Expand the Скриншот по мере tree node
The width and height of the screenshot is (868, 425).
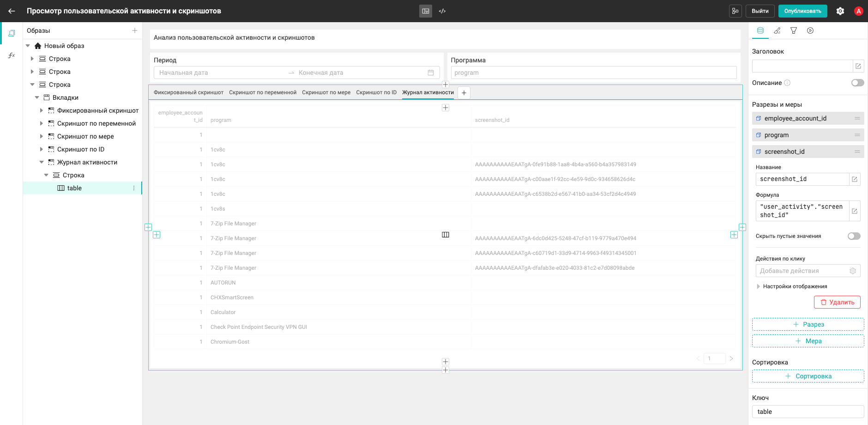(x=42, y=136)
